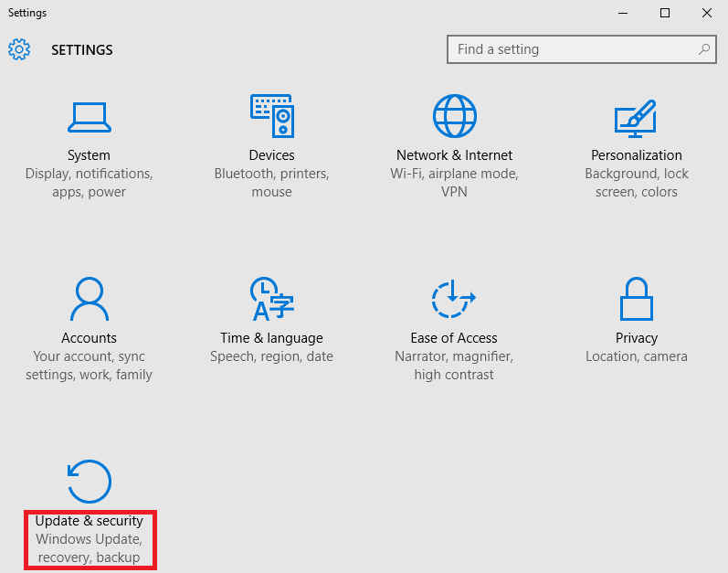This screenshot has height=573, width=728.
Task: Select the Time & language clock icon
Action: [271, 299]
